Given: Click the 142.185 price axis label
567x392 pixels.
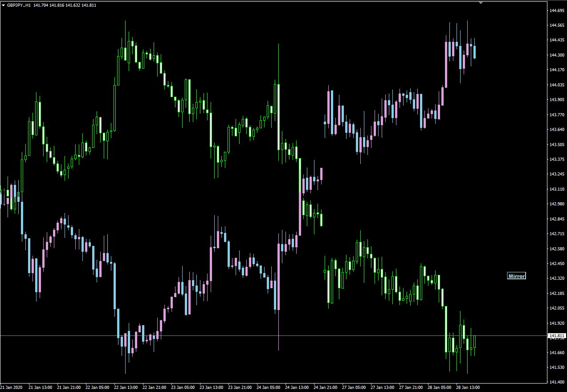Looking at the screenshot, I should tap(557, 294).
